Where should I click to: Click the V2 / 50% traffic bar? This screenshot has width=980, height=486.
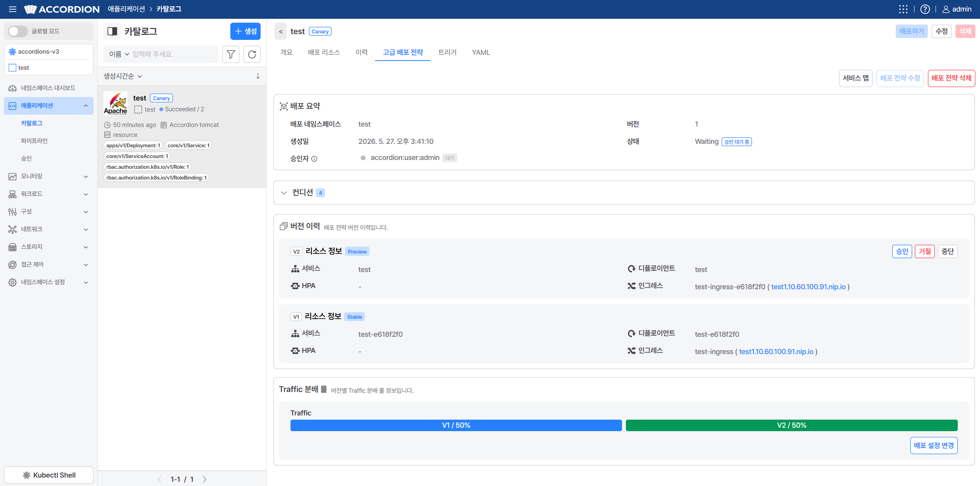[791, 425]
